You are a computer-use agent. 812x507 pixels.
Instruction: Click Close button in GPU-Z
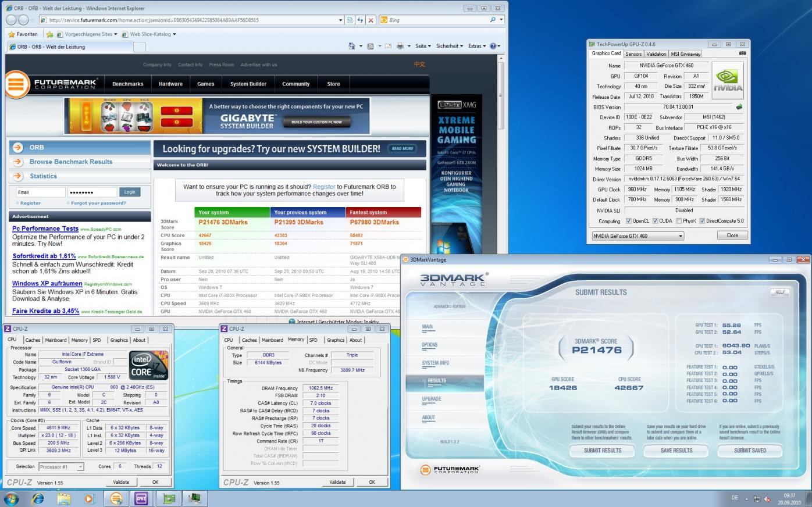click(x=732, y=235)
